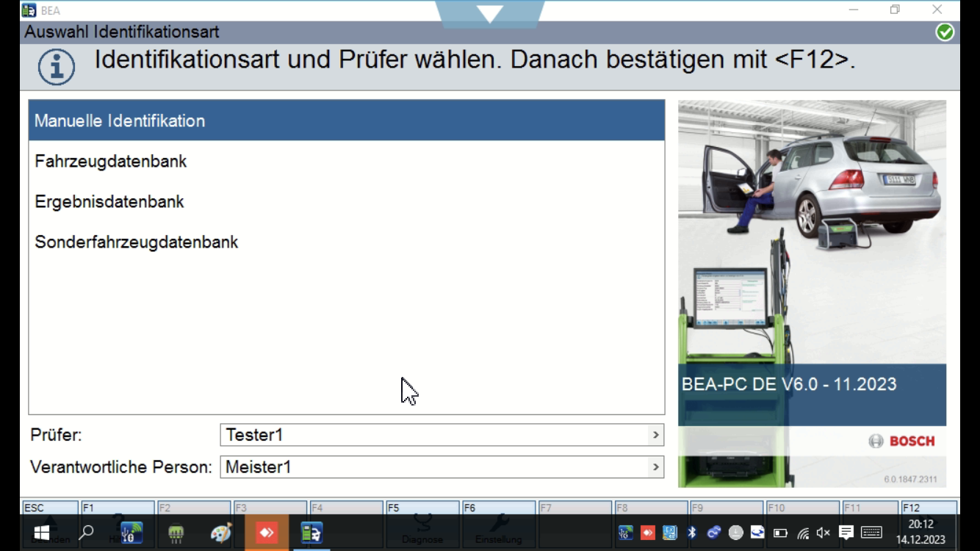980x551 pixels.
Task: Click the muted volume tray icon
Action: pyautogui.click(x=824, y=533)
